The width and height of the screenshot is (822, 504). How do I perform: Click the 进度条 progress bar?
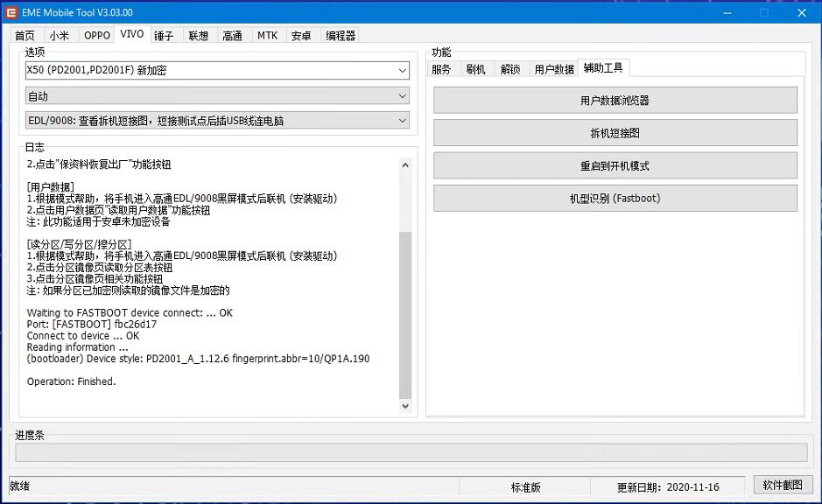[x=411, y=452]
